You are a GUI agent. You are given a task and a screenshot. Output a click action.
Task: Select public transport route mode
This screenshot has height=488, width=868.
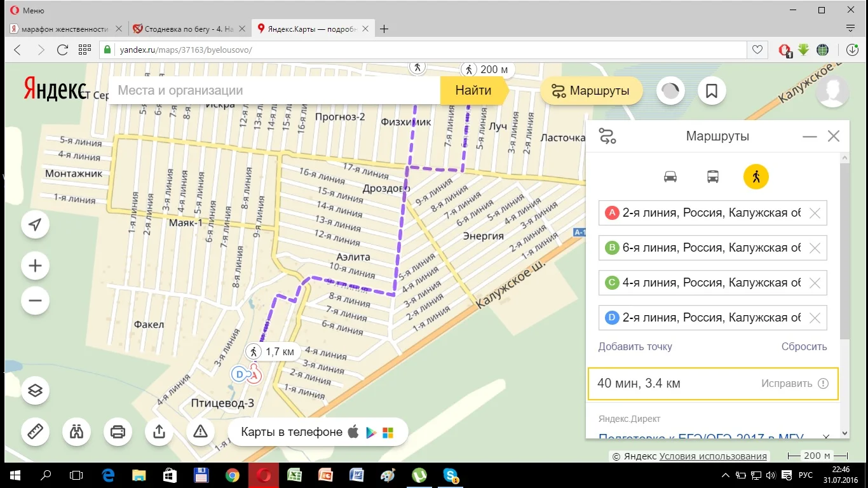[713, 177]
